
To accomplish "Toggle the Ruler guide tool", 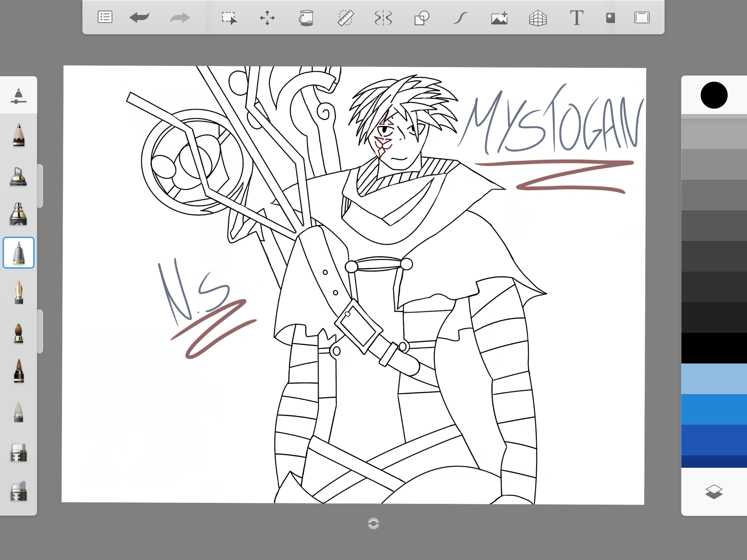I will pos(345,17).
